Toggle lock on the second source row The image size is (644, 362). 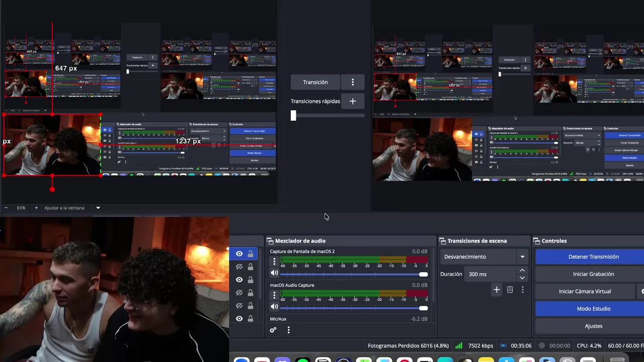coord(251,267)
